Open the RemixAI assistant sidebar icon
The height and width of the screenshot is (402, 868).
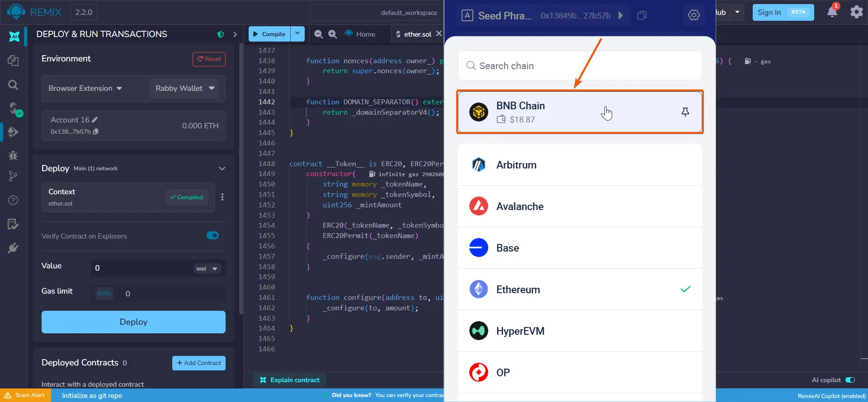point(14,36)
